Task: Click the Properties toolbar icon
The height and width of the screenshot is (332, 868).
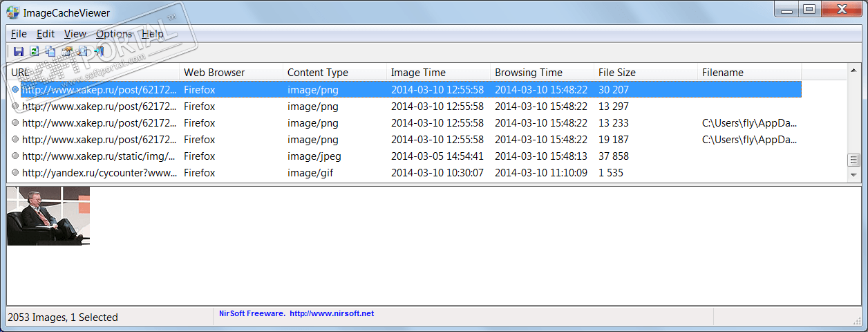Action: (67, 51)
